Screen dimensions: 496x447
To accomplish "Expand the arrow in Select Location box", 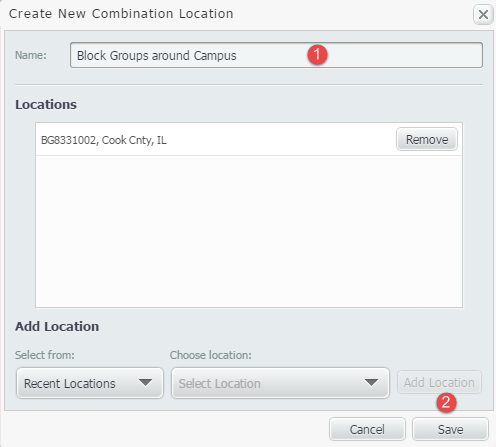I will [371, 383].
